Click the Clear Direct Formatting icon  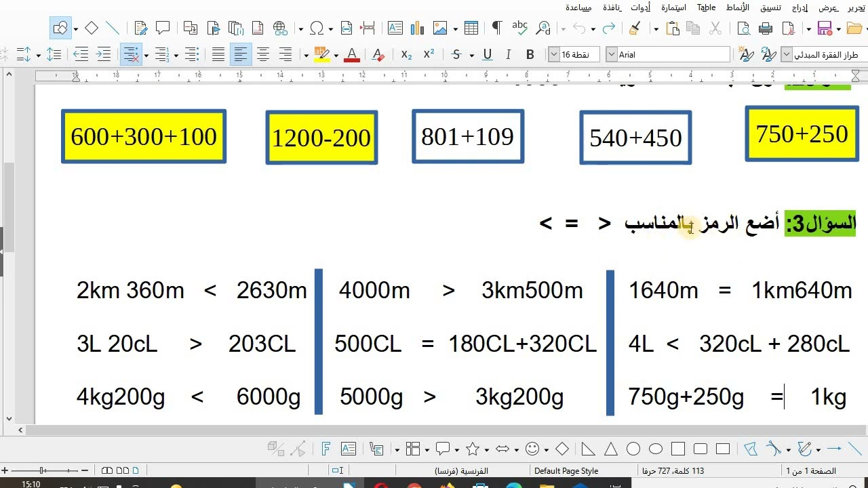point(378,55)
